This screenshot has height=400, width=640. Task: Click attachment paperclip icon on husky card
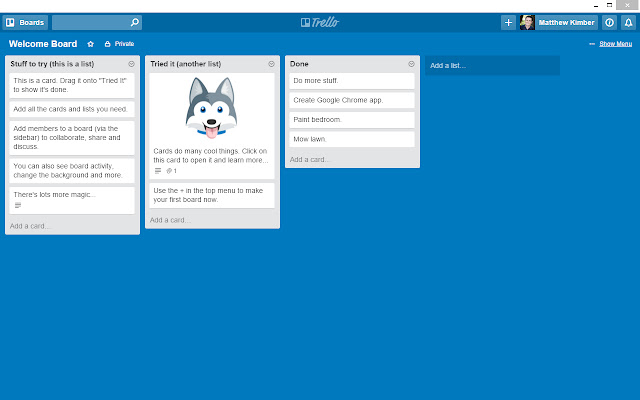click(169, 171)
